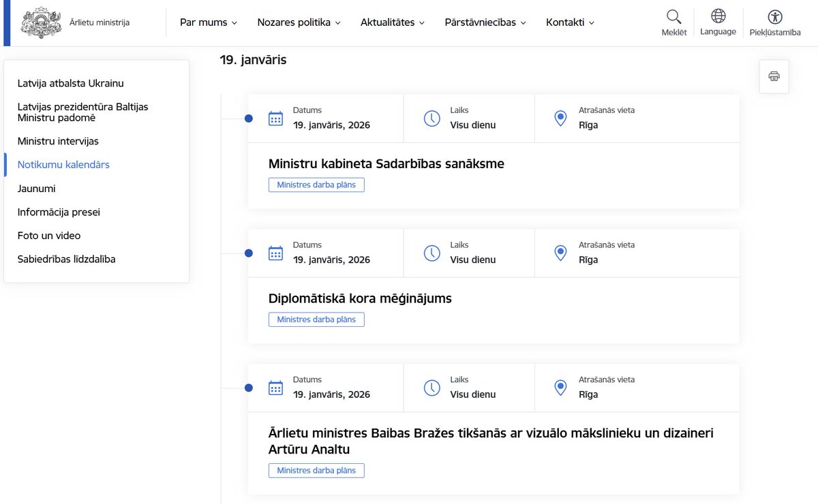Screen dimensions: 818x504
Task: Click the Ministres darba plāns button under first event
Action: [x=316, y=185]
